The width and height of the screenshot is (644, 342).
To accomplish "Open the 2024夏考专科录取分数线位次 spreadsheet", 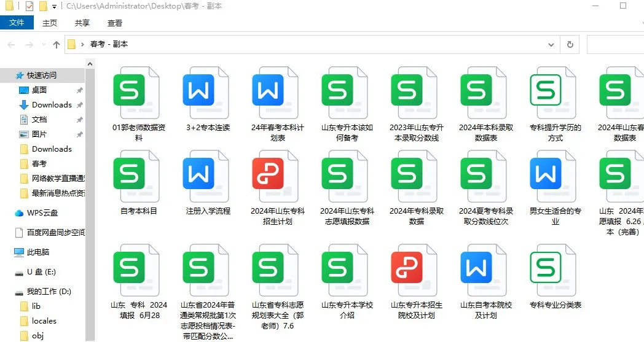I will pyautogui.click(x=484, y=176).
